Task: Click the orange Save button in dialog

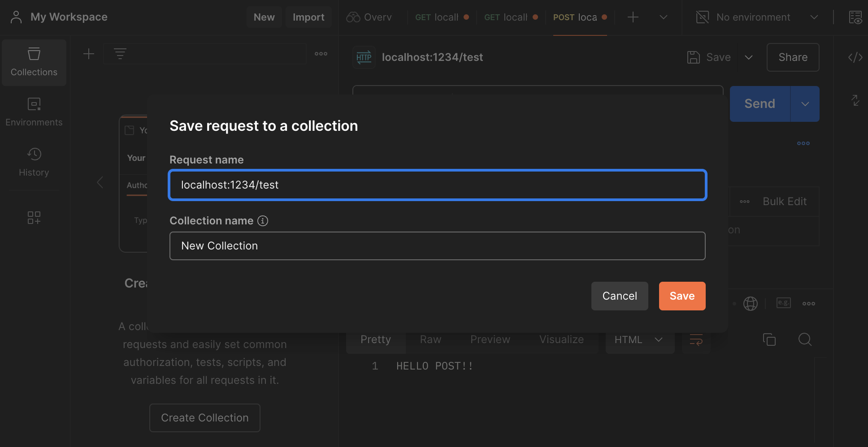Action: pos(682,296)
